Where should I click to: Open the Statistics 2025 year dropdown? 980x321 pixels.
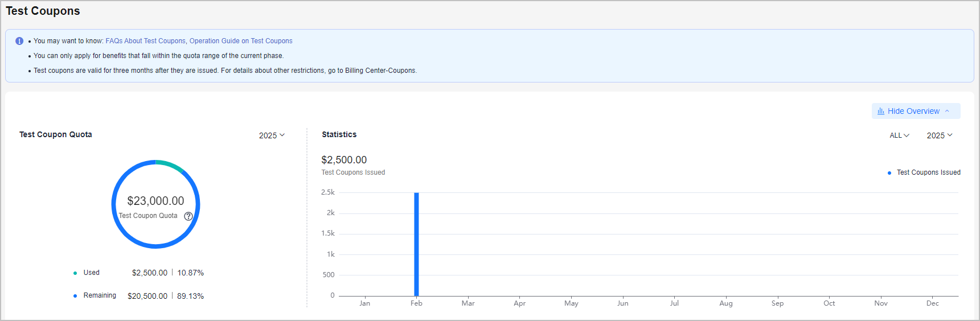[939, 135]
